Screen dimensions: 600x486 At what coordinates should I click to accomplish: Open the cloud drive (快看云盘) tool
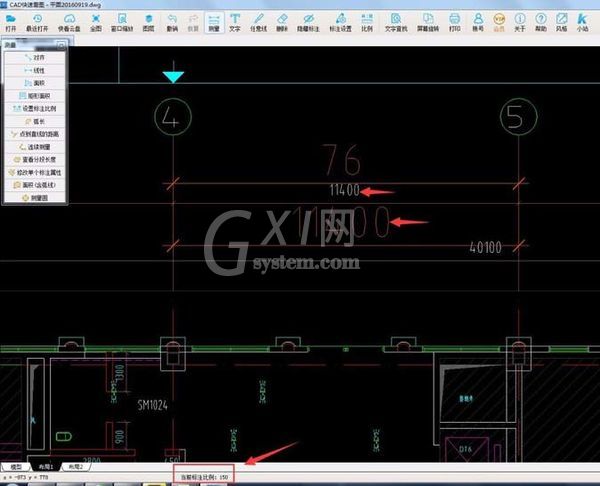(x=69, y=23)
